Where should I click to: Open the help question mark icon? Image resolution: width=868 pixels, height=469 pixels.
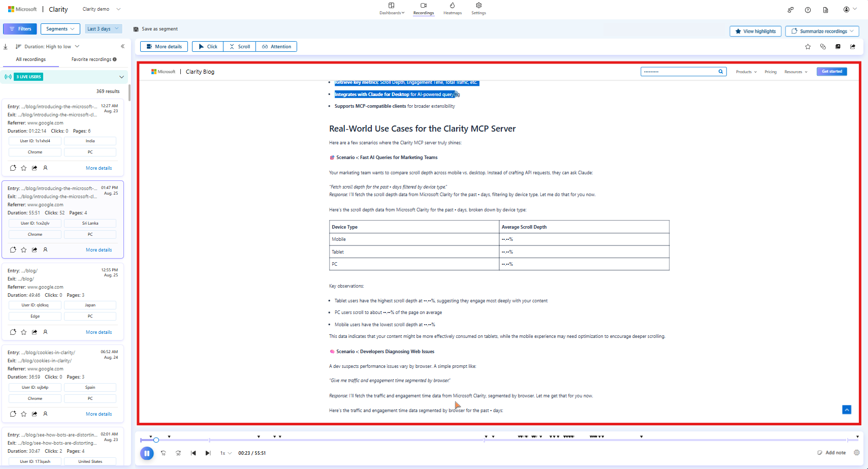point(808,10)
